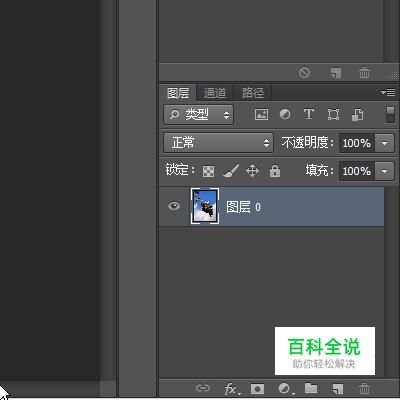Lock all layer attributes

click(x=275, y=171)
